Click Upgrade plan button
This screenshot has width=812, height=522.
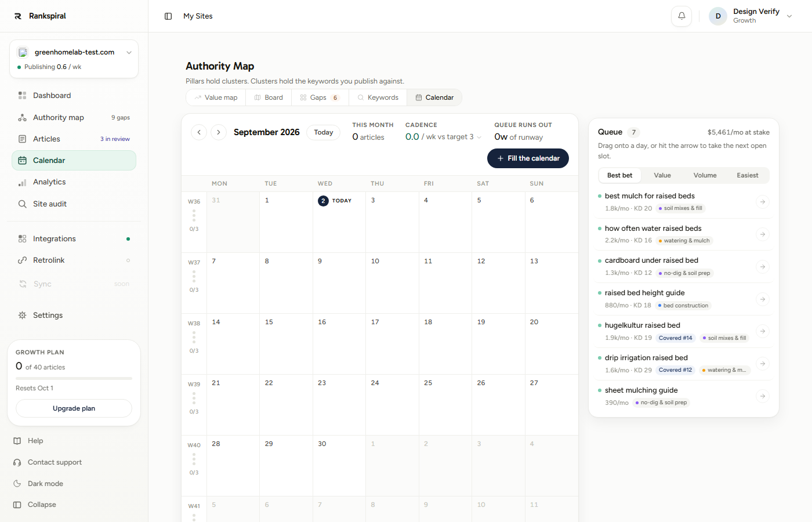pos(74,408)
